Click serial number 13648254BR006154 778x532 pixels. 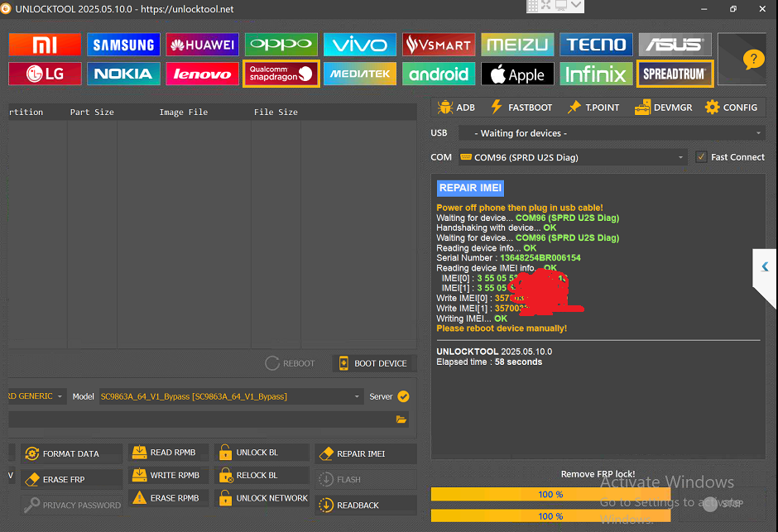point(540,258)
